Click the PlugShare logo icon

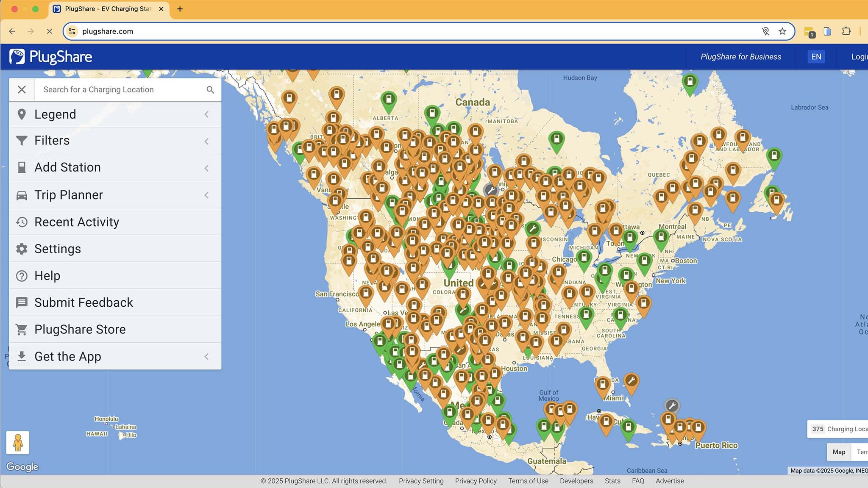tap(17, 57)
